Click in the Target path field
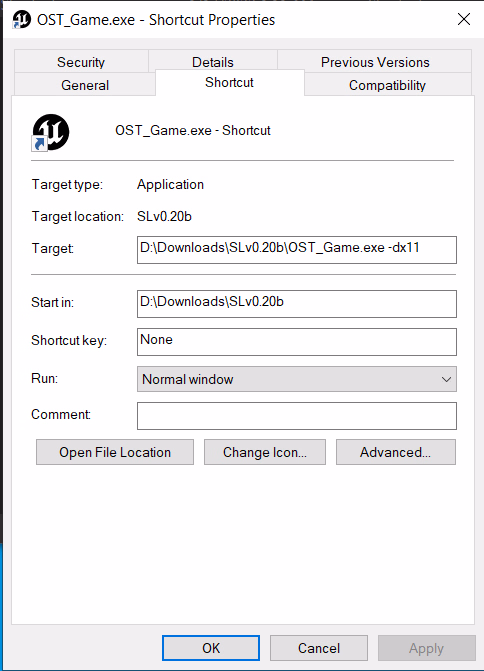The image size is (484, 671). [x=297, y=250]
